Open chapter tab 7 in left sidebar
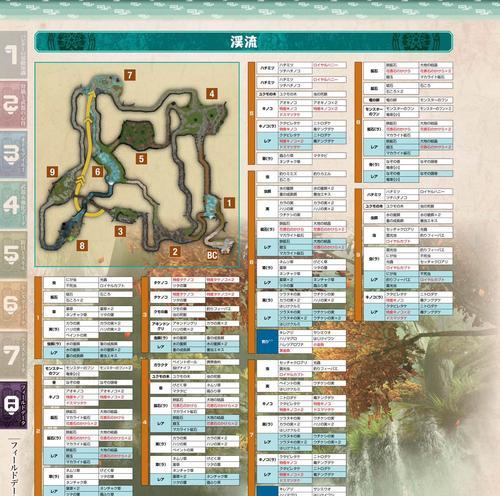 pyautogui.click(x=13, y=355)
